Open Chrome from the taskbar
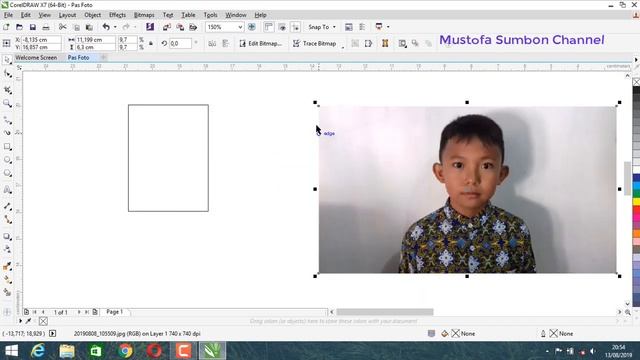Image resolution: width=640 pixels, height=360 pixels. 125,351
